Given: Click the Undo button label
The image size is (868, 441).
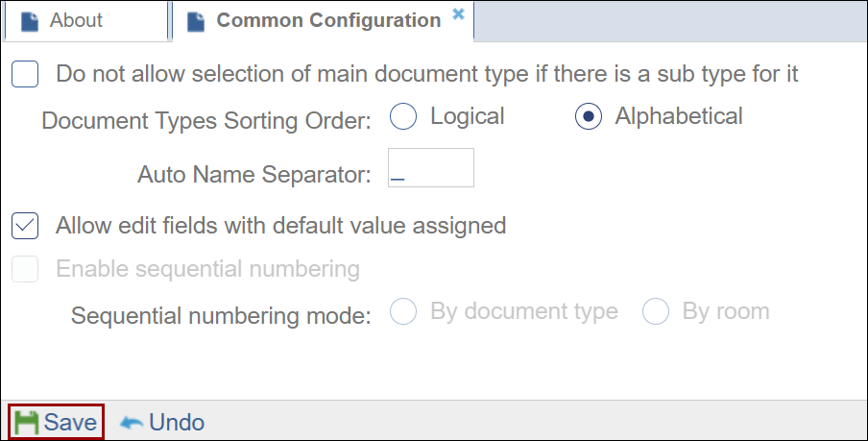Looking at the screenshot, I should (x=177, y=423).
